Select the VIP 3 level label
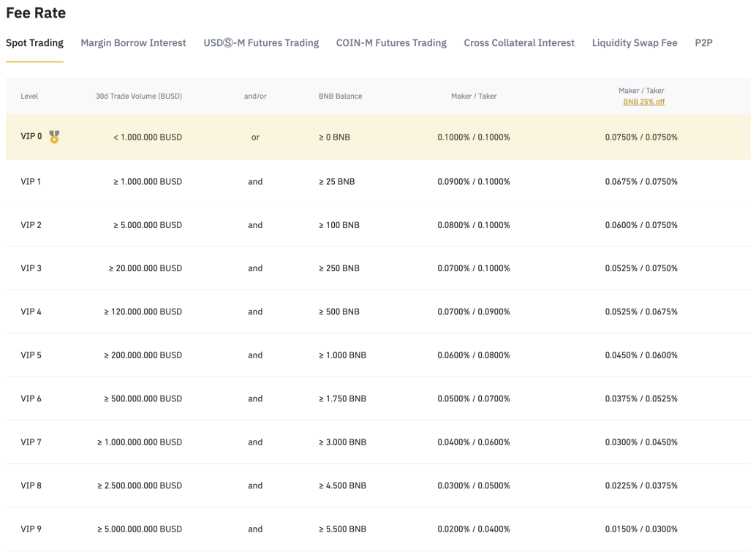 (31, 268)
